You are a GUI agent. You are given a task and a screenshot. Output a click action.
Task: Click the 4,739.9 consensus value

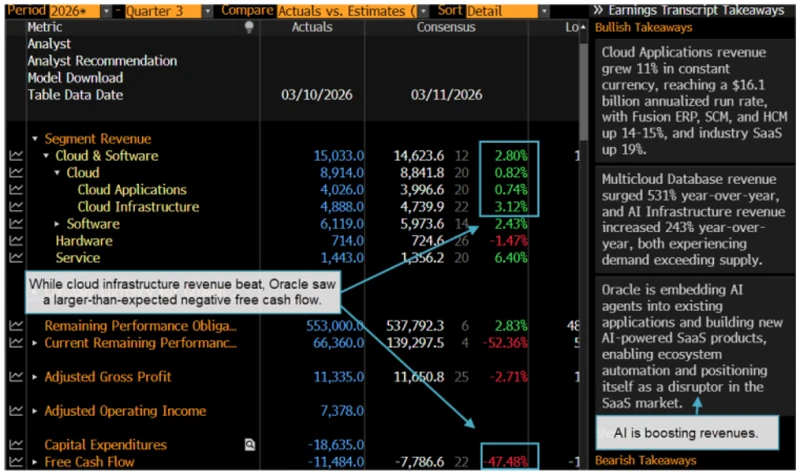[422, 207]
